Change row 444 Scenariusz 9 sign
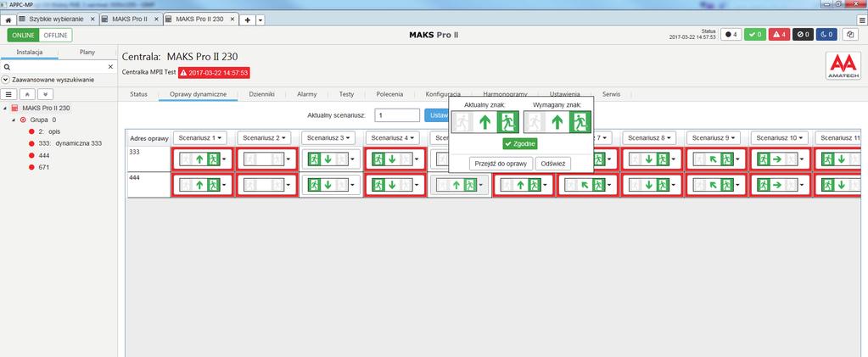Image resolution: width=868 pixels, height=357 pixels. [716, 186]
